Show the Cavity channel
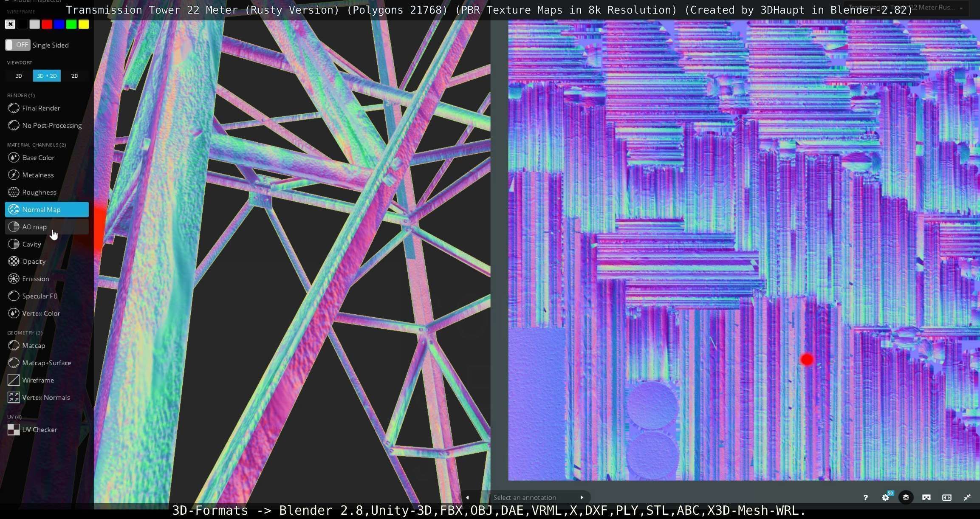 (47, 244)
